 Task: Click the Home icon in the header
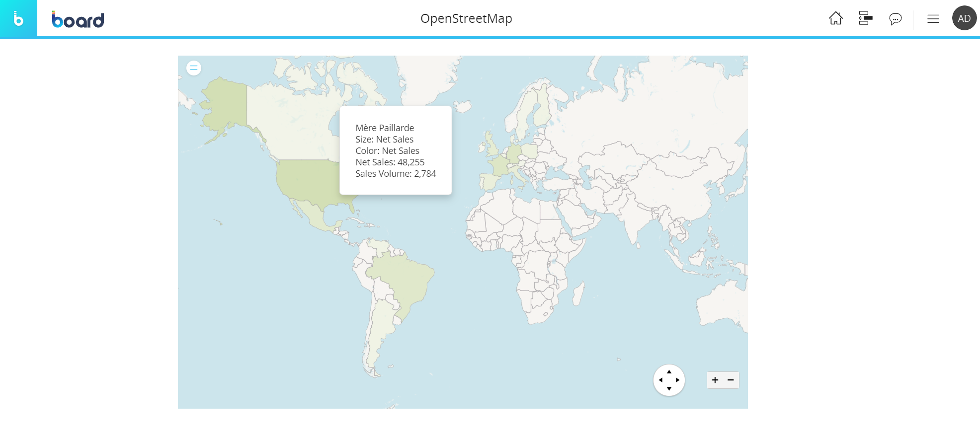[836, 18]
